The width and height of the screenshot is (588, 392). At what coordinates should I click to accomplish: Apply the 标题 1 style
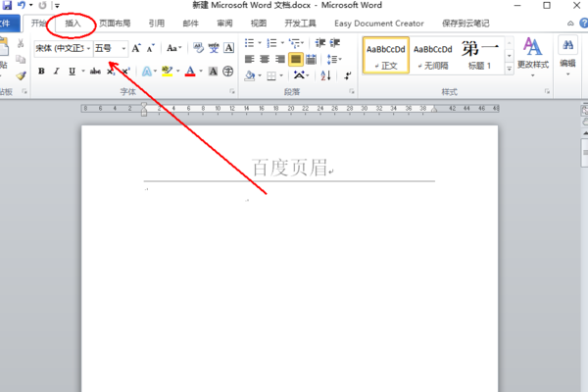coord(479,55)
